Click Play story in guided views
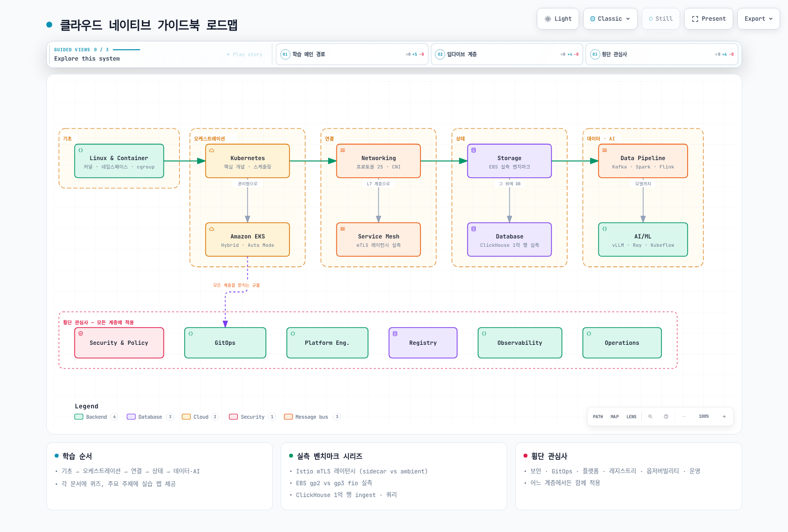The width and height of the screenshot is (788, 532). tap(245, 54)
